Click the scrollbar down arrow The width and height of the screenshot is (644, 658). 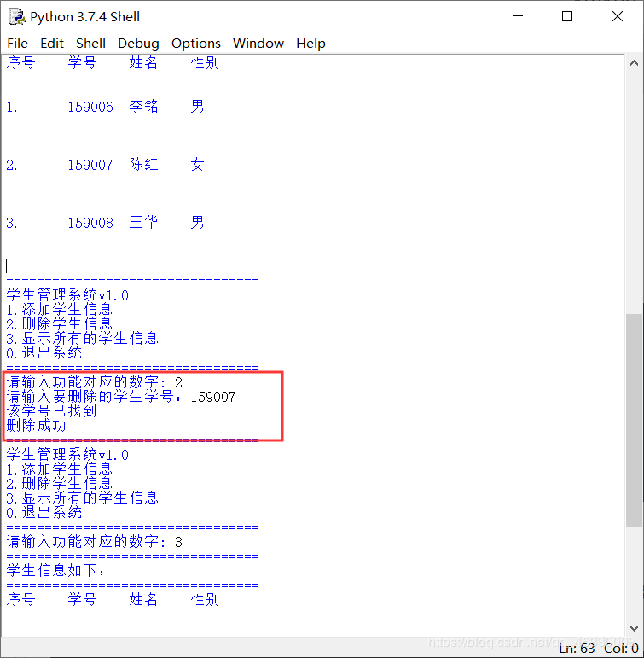634,628
